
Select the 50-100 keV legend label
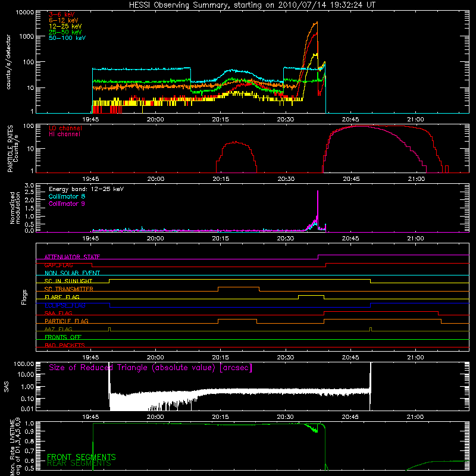pyautogui.click(x=67, y=38)
